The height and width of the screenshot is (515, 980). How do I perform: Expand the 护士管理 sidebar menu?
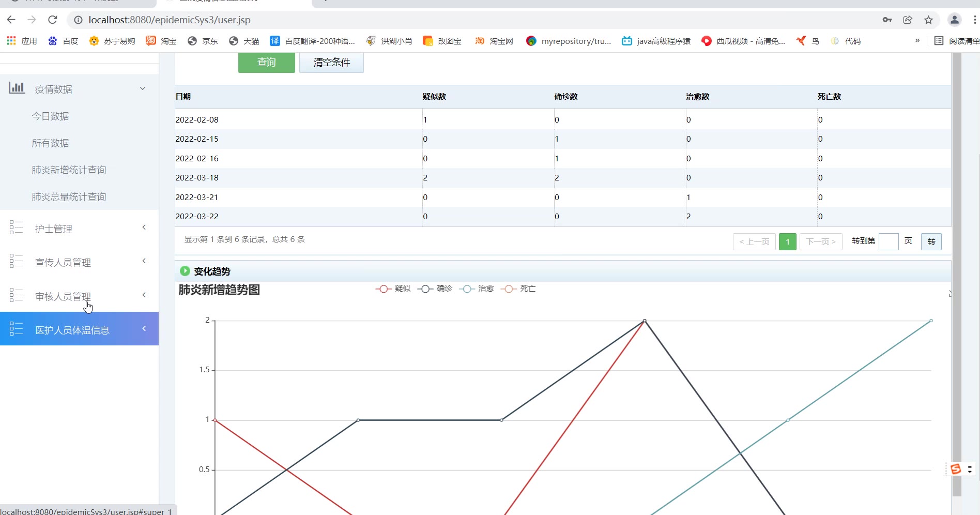(79, 229)
